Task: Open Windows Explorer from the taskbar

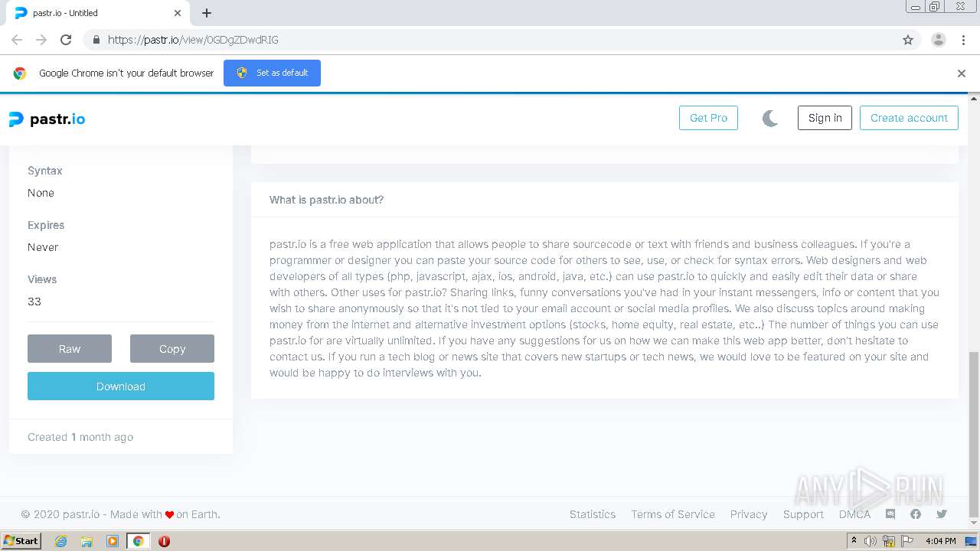Action: (87, 541)
